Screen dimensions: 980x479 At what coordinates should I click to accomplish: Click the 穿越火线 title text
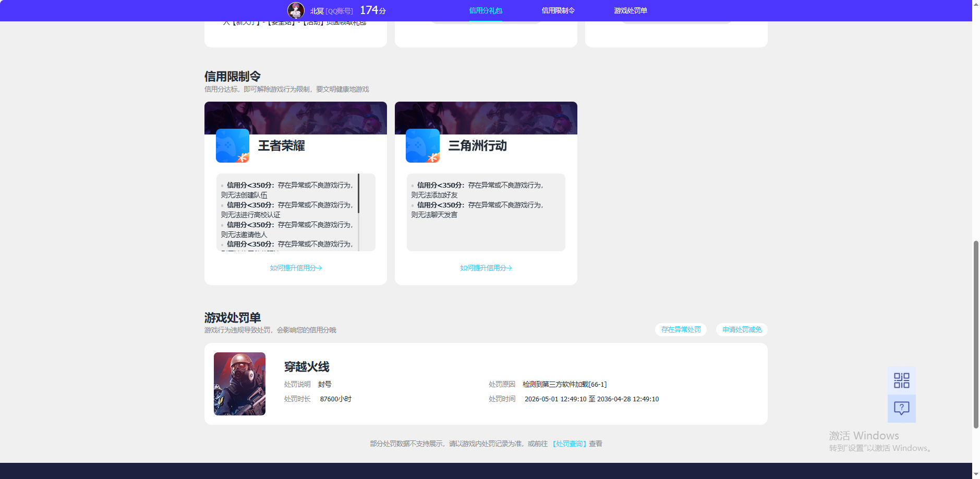[x=307, y=367]
